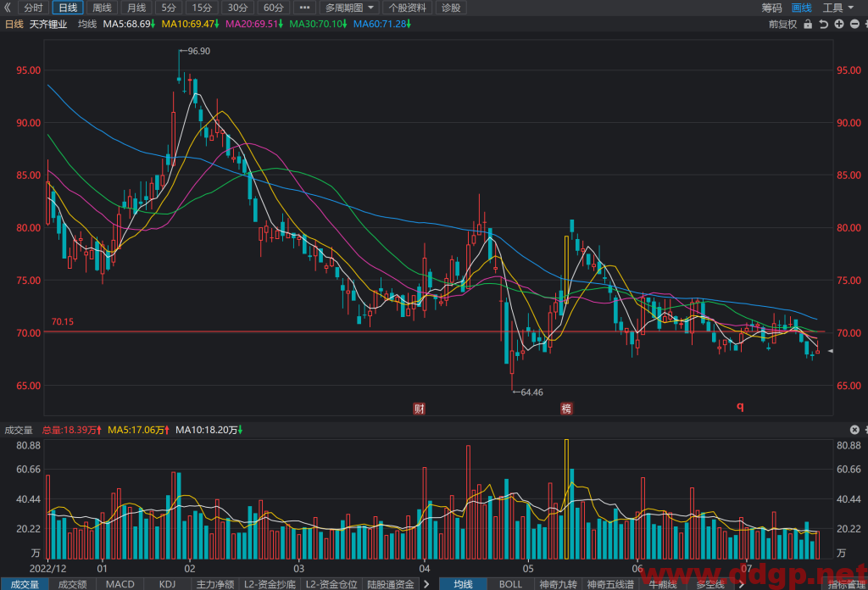
Task: Click the 榜 ranking marker icon
Action: tap(566, 409)
